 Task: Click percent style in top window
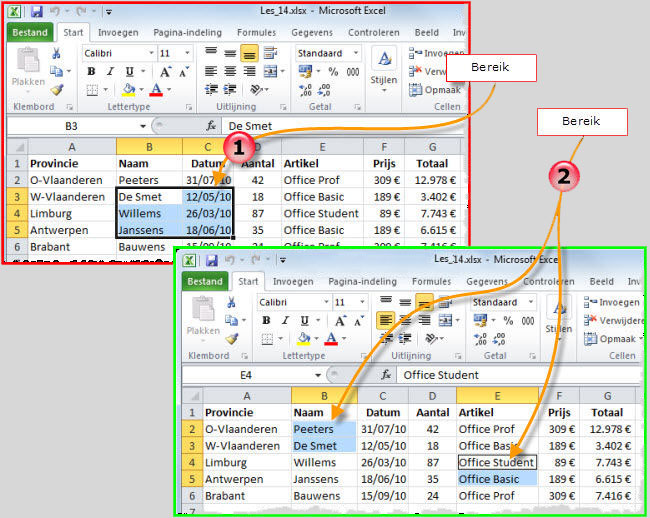coord(333,72)
